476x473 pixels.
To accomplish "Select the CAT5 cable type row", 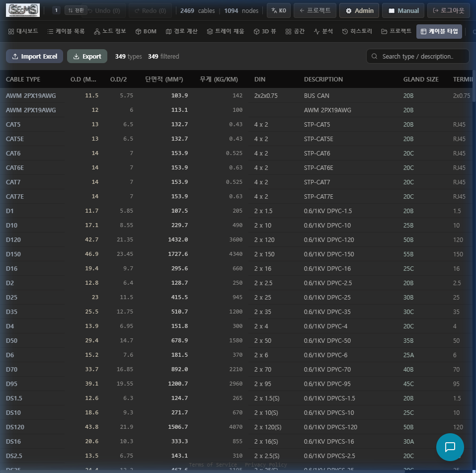I will (x=236, y=125).
